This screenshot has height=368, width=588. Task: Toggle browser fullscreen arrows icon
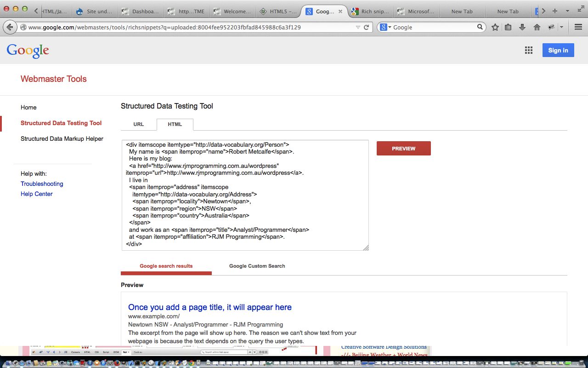click(x=580, y=9)
